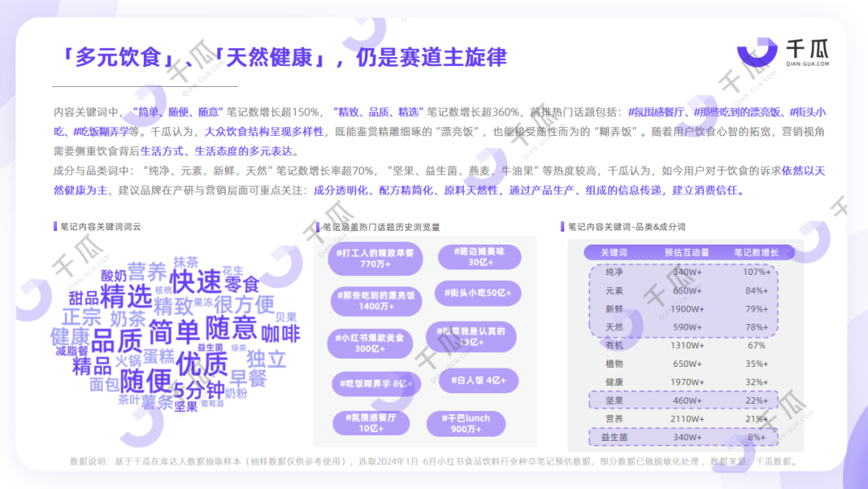Click 精选 in the word cloud
This screenshot has height=489, width=868.
pos(125,296)
